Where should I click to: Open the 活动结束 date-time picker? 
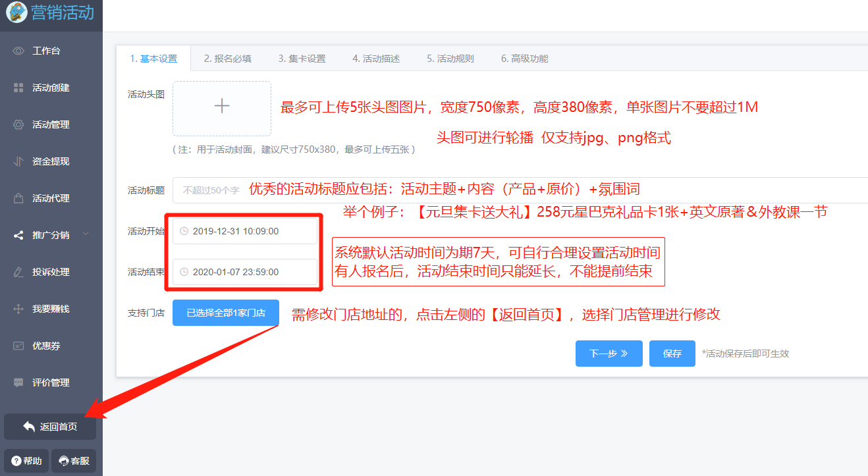pos(245,272)
